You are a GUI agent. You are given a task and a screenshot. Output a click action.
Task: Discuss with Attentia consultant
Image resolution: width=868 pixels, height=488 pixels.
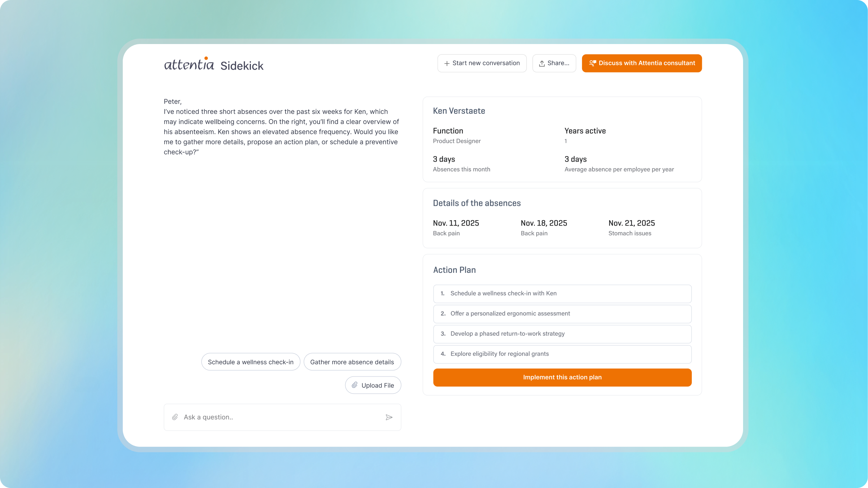click(642, 63)
